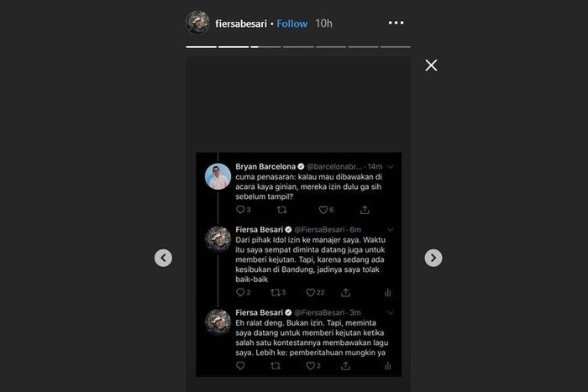Click share icon on Bryan Barcelona's tweet
The image size is (588, 392).
(x=365, y=210)
